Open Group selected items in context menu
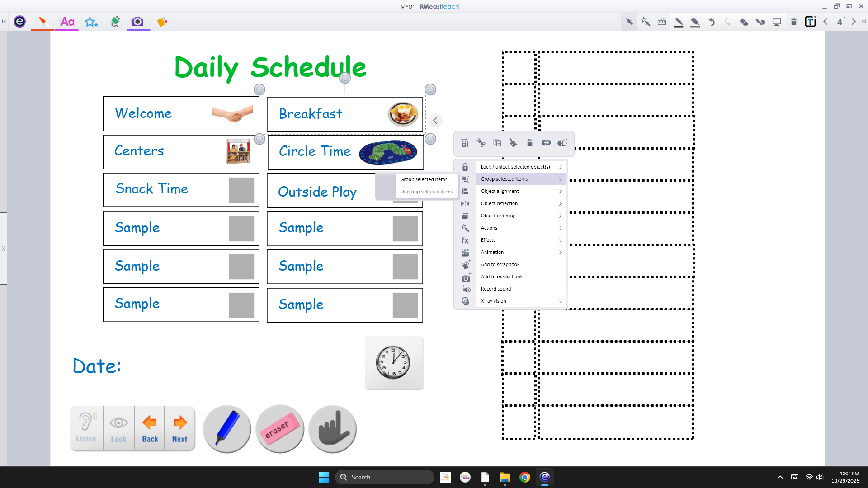The width and height of the screenshot is (868, 488). [521, 179]
